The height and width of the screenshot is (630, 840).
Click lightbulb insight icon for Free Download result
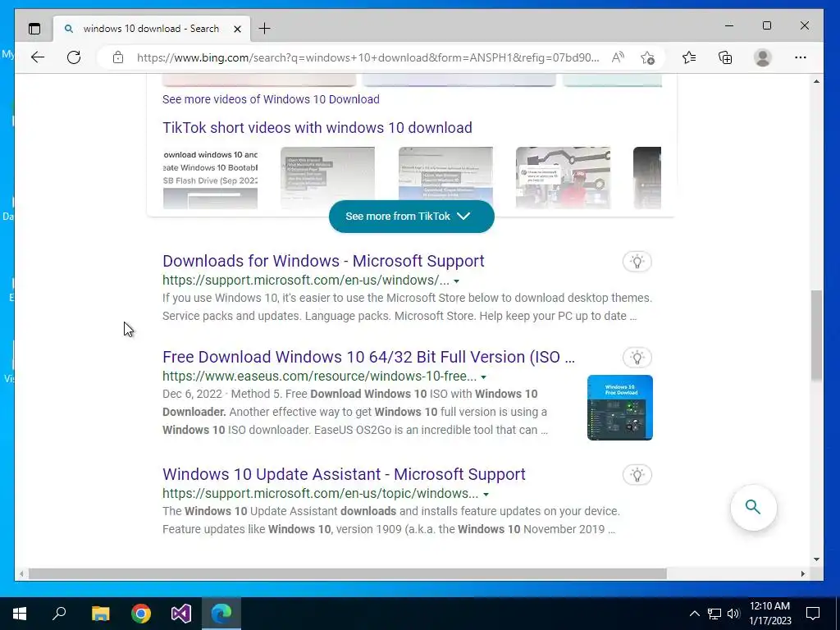point(637,358)
